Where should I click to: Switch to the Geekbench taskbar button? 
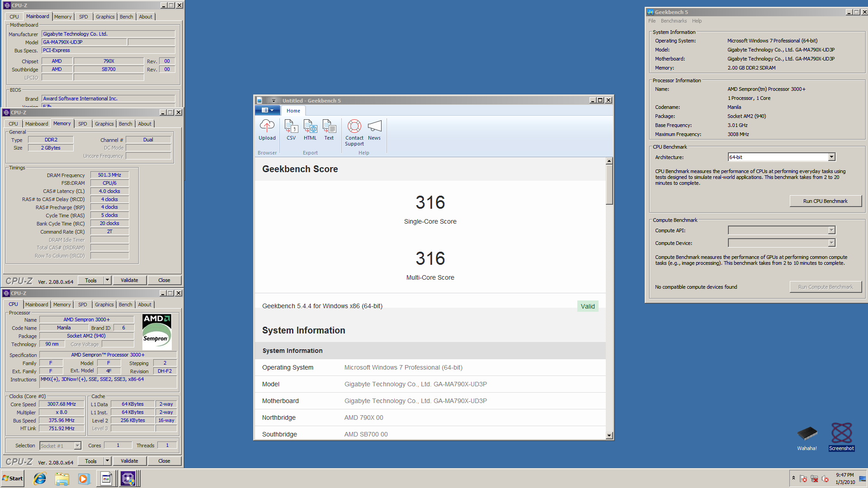(106, 479)
